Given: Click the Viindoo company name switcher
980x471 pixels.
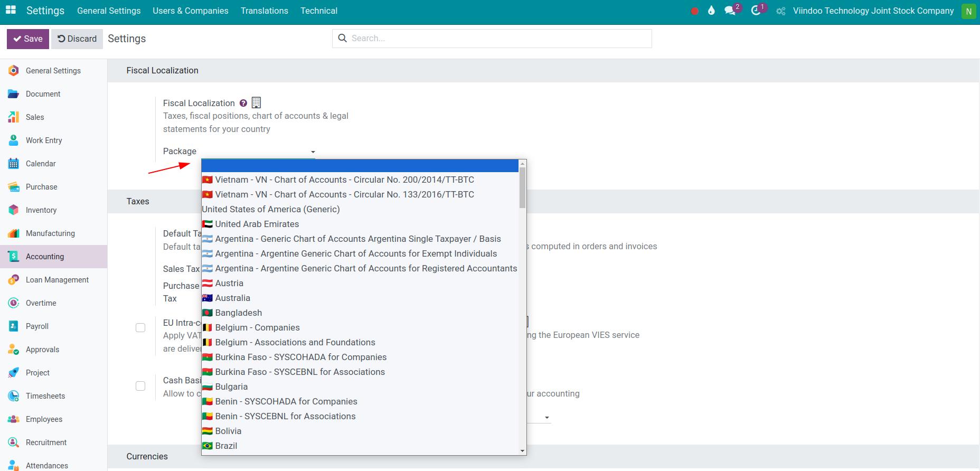Looking at the screenshot, I should click(873, 11).
